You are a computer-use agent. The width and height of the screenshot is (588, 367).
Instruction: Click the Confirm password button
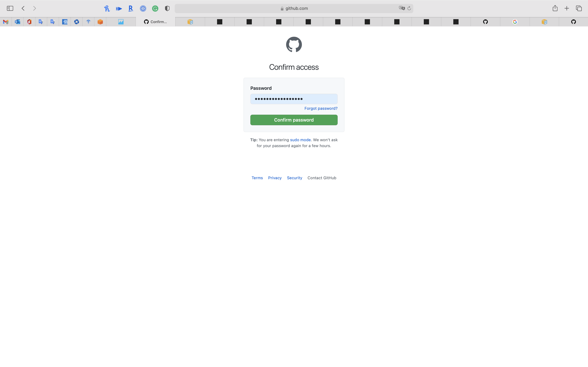pyautogui.click(x=294, y=120)
